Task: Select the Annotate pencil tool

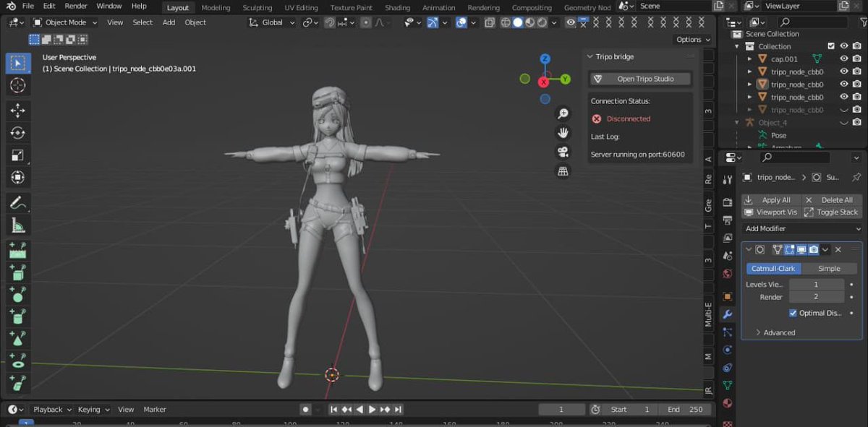Action: [x=18, y=204]
